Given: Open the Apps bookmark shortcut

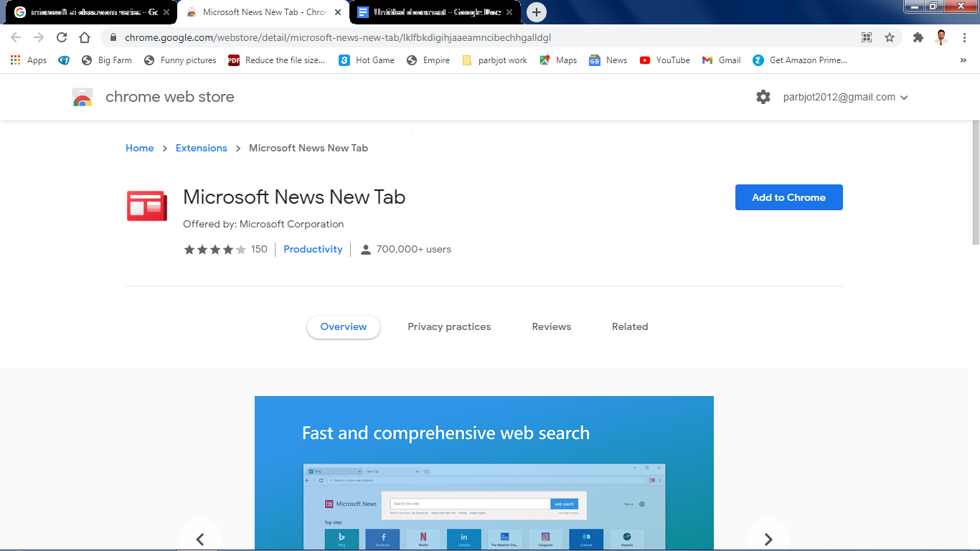Looking at the screenshot, I should [x=29, y=60].
